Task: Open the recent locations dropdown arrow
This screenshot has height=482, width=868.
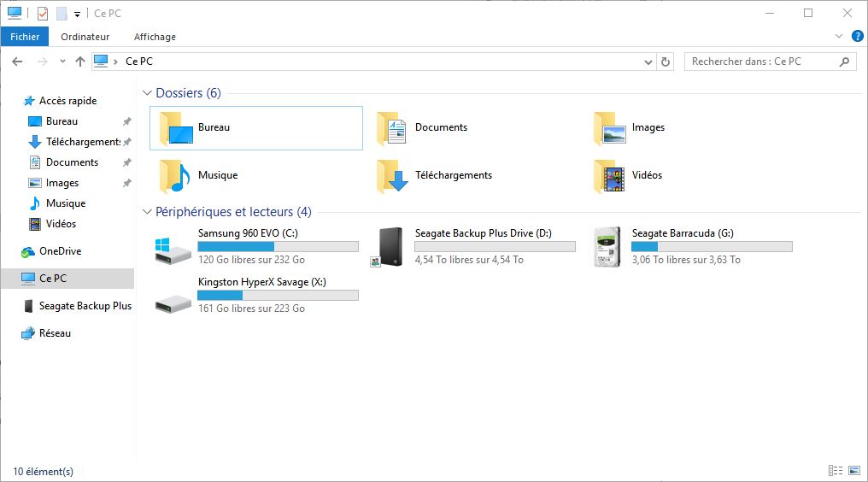Action: pyautogui.click(x=62, y=62)
